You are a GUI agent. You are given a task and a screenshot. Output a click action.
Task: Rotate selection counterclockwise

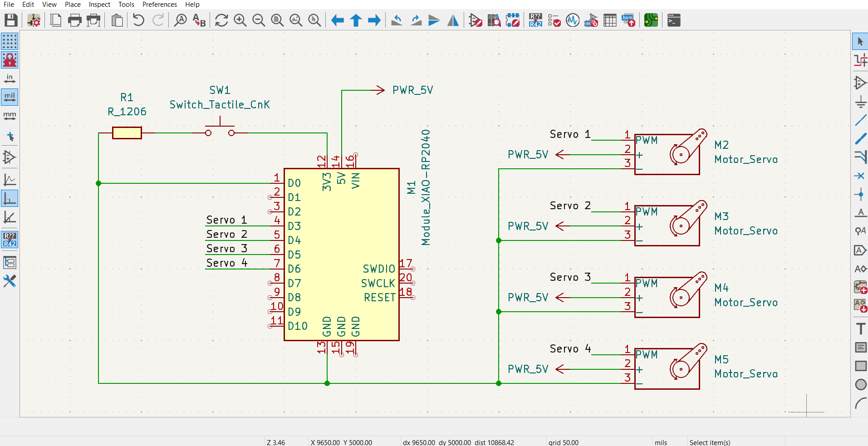click(x=397, y=20)
